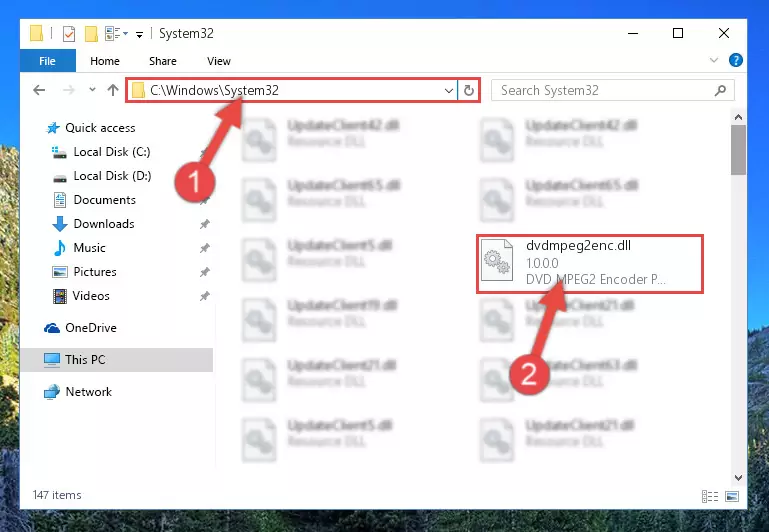Click the pin icon next to Pictures
This screenshot has width=769, height=532.
205,272
